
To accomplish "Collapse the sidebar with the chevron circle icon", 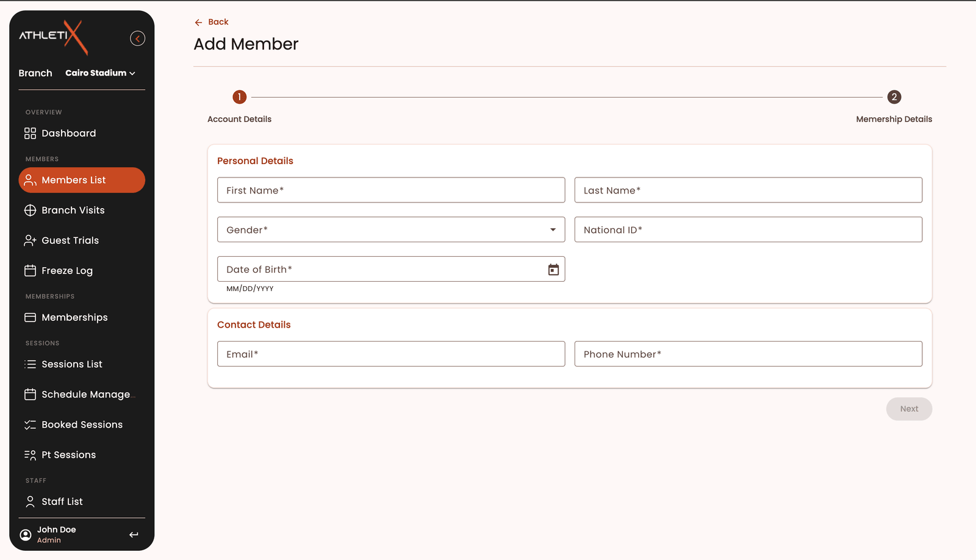I will [138, 38].
